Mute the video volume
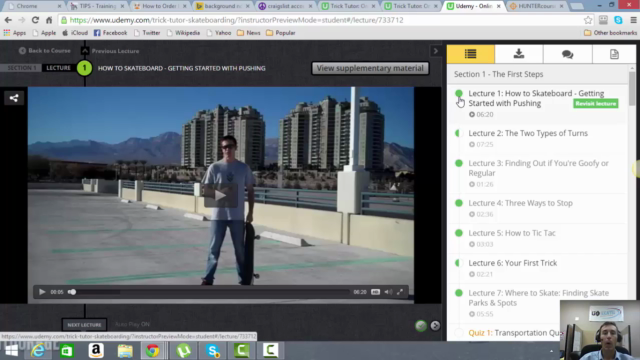Screen dimensions: 640x360 pyautogui.click(x=388, y=292)
